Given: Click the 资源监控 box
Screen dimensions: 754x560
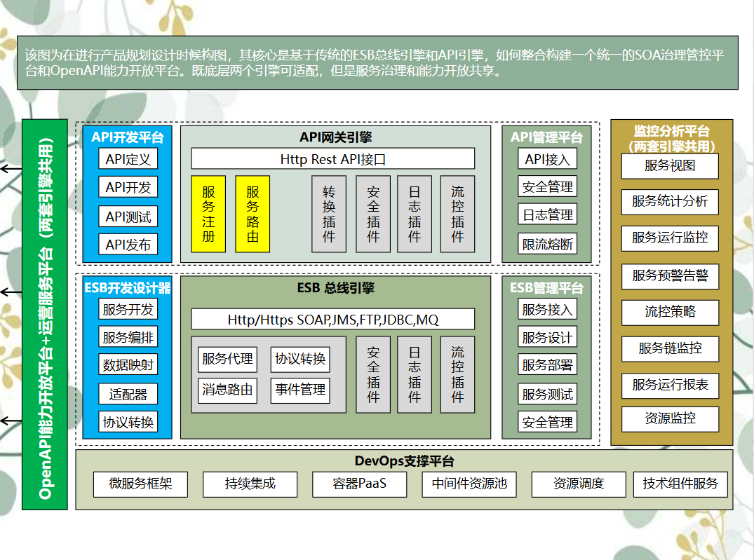Looking at the screenshot, I should [670, 419].
